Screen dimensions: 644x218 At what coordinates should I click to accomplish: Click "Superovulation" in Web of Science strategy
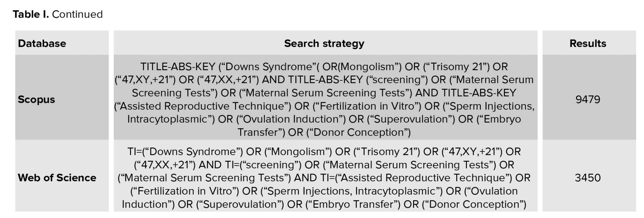(x=240, y=204)
